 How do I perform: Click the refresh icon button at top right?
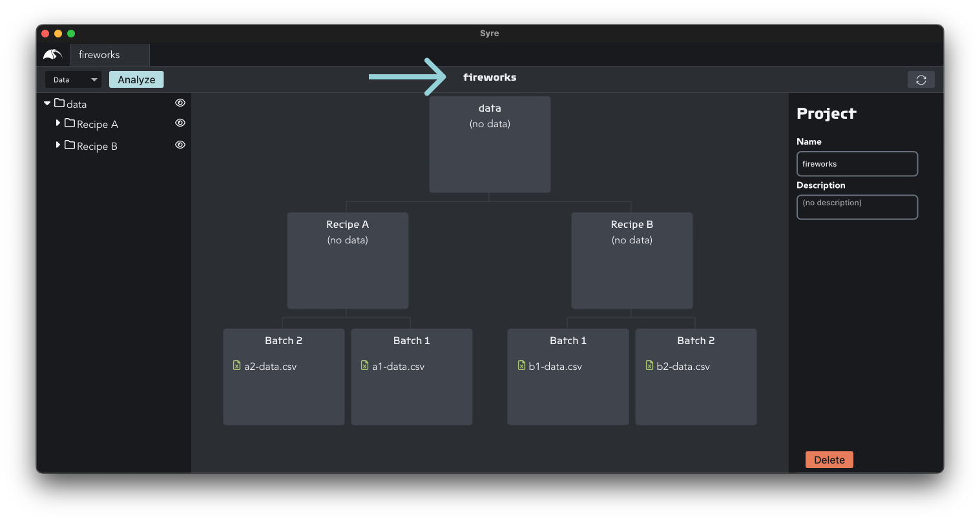921,80
